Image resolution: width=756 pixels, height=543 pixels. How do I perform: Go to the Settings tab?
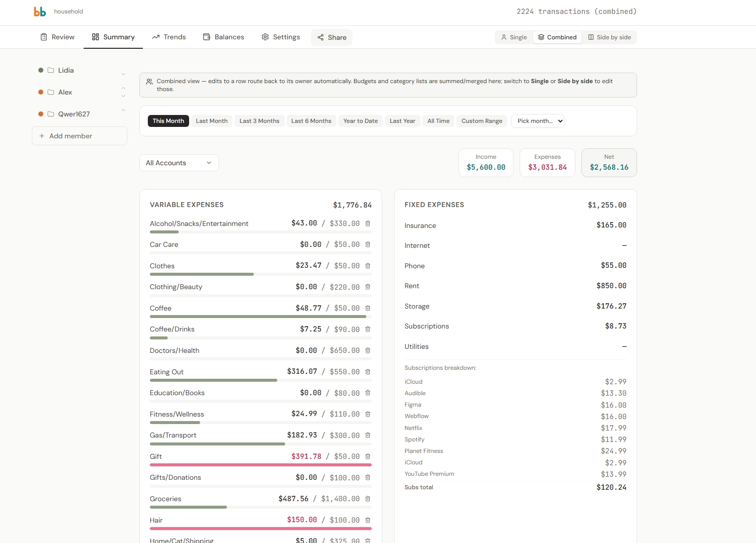pyautogui.click(x=281, y=37)
